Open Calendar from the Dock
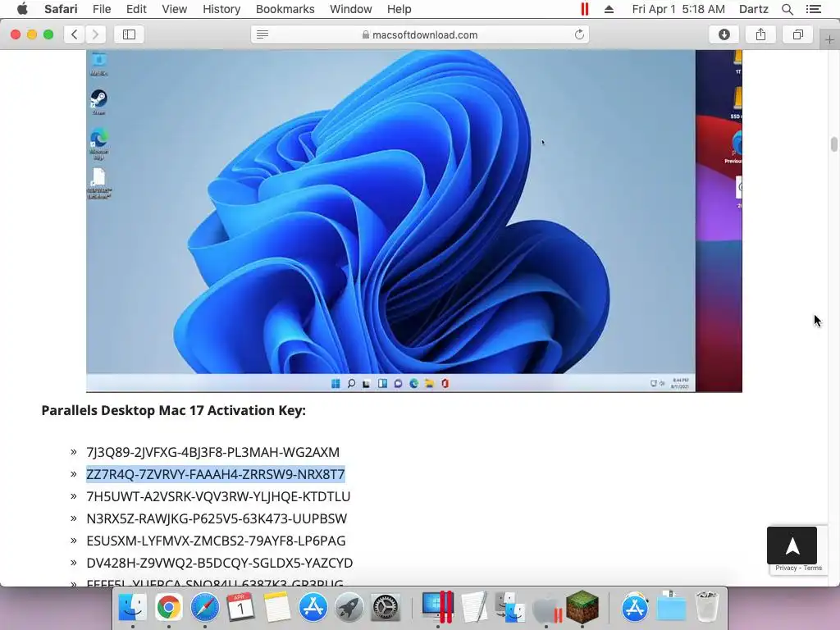The height and width of the screenshot is (630, 840). point(240,608)
